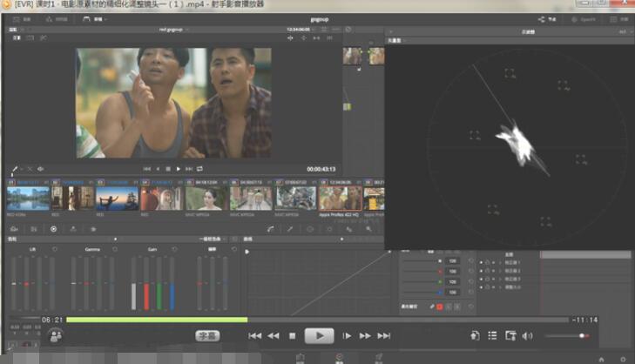635x364 pixels.
Task: Open the Power Window palette icon
Action: (x=310, y=229)
